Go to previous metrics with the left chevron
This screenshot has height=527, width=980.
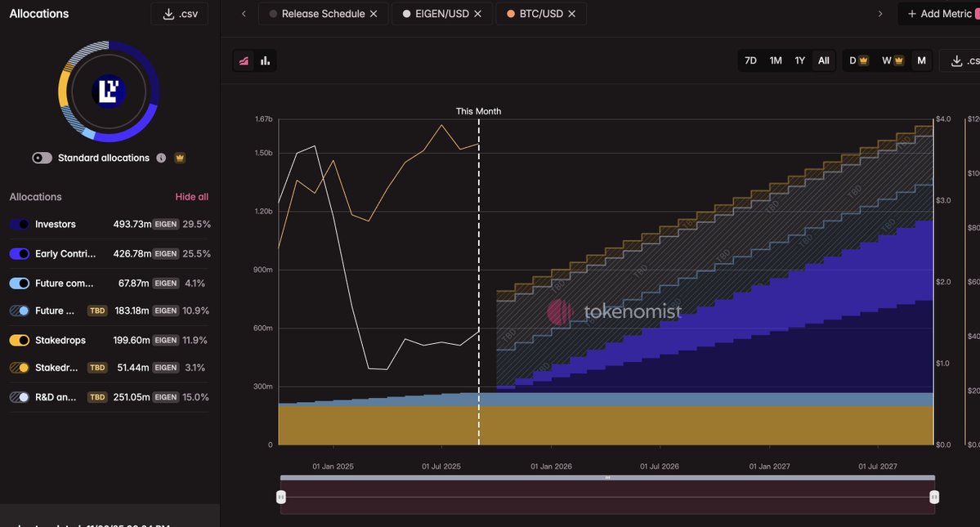coord(244,14)
